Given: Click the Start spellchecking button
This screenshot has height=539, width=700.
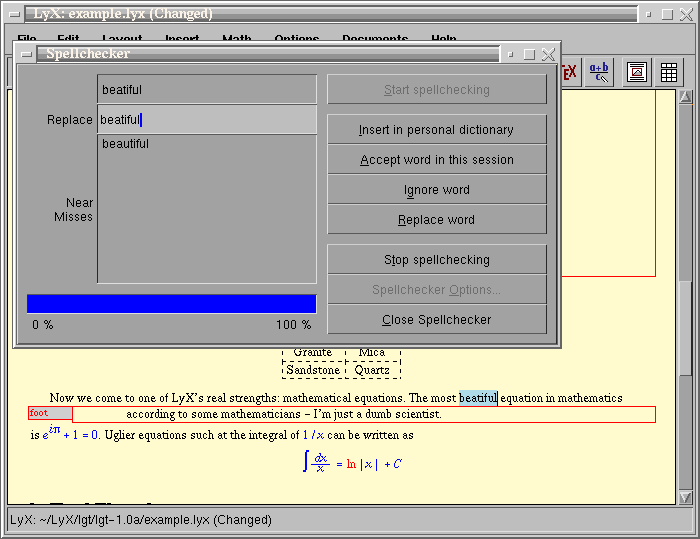Looking at the screenshot, I should [x=437, y=90].
